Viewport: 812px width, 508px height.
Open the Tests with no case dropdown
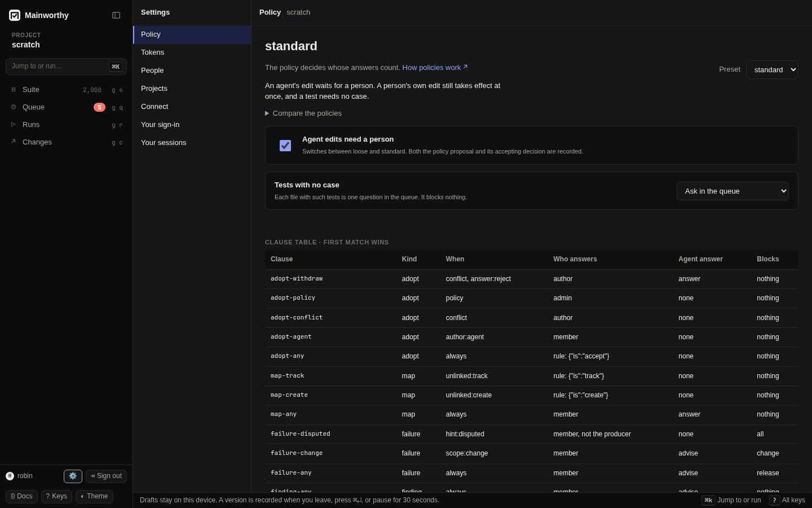[732, 191]
